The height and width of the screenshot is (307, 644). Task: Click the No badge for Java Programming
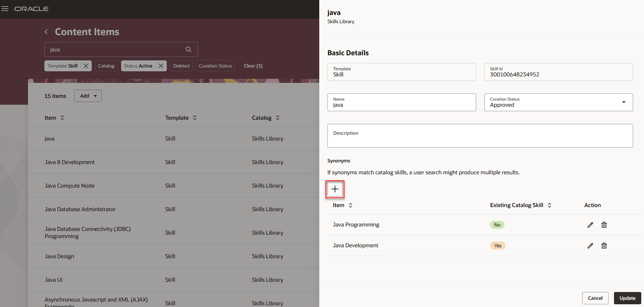[x=497, y=225]
